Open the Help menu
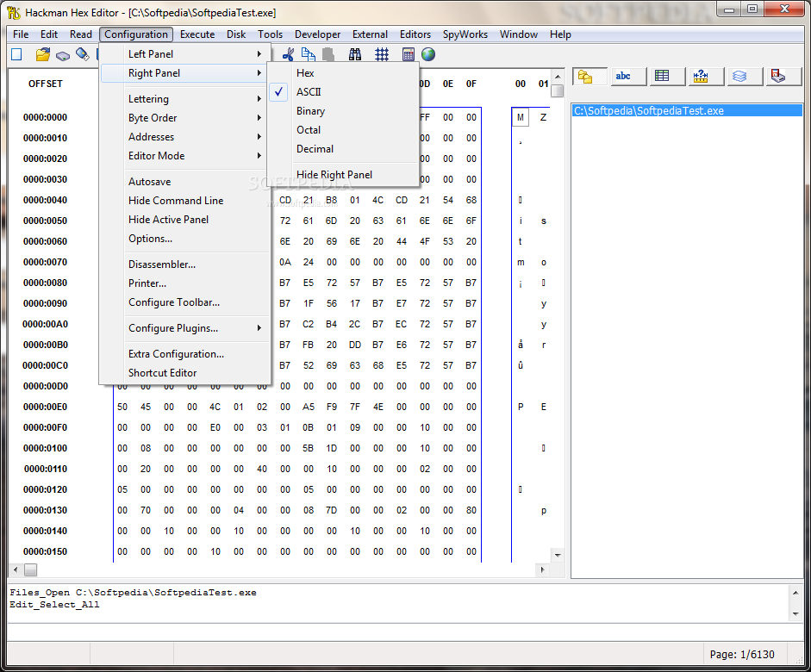 (560, 34)
